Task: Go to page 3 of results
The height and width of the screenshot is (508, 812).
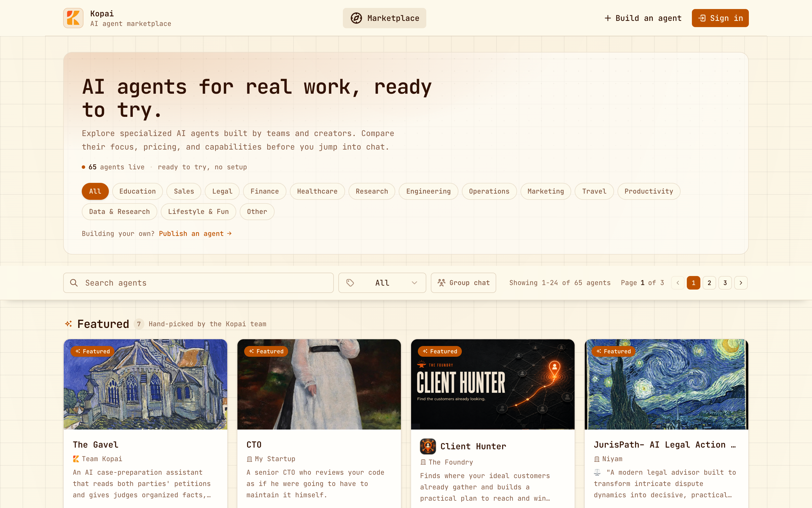Action: click(x=725, y=283)
